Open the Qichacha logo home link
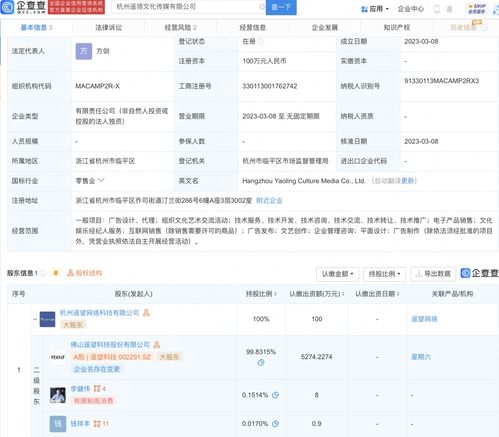Image resolution: width=499 pixels, height=437 pixels. (x=23, y=7)
